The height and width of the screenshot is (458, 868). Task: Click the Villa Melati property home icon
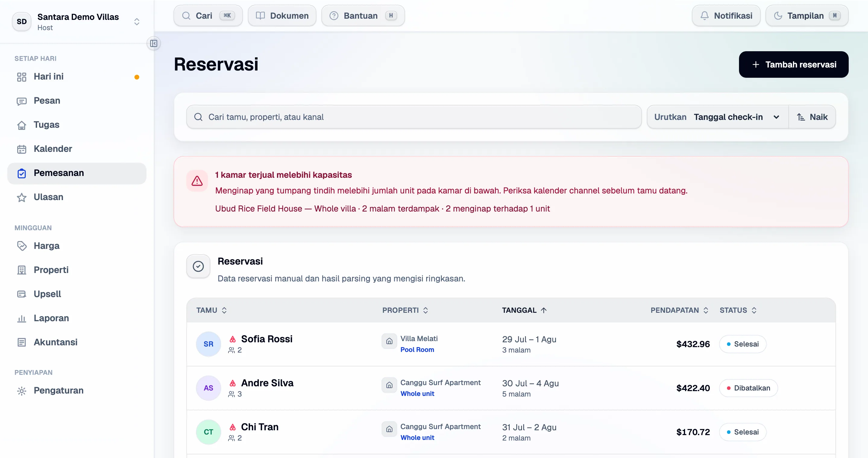(x=389, y=341)
